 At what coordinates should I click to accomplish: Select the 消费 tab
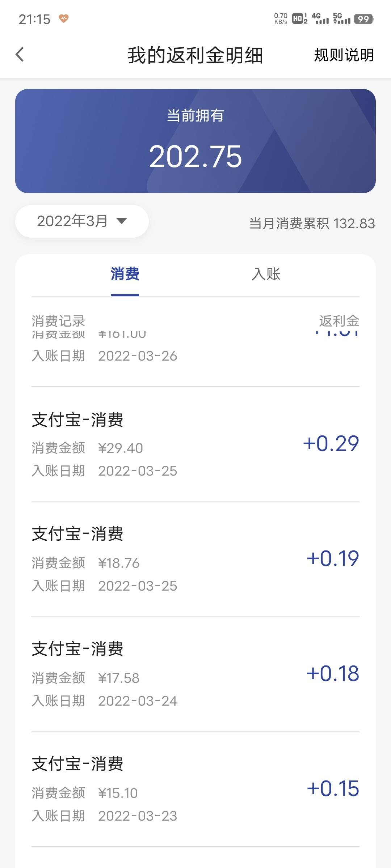point(125,274)
